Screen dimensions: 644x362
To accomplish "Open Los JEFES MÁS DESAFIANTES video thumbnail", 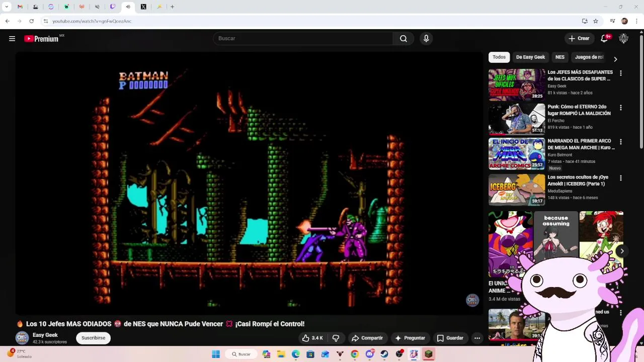I will tap(517, 84).
